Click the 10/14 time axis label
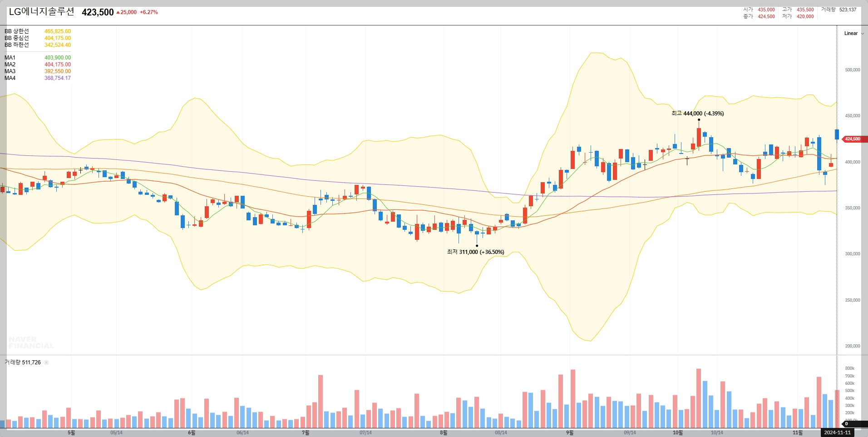Image resolution: width=868 pixels, height=437 pixels. pos(717,432)
